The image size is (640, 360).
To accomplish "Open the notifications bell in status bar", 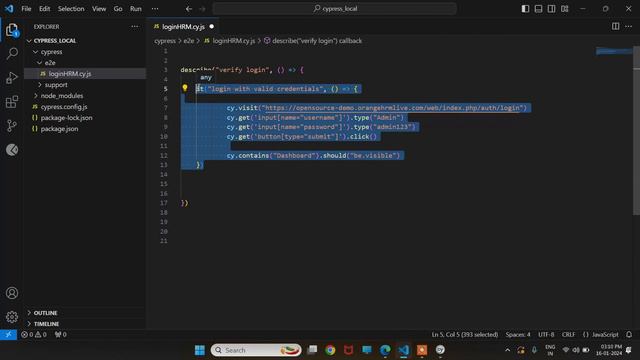I will tap(629, 335).
